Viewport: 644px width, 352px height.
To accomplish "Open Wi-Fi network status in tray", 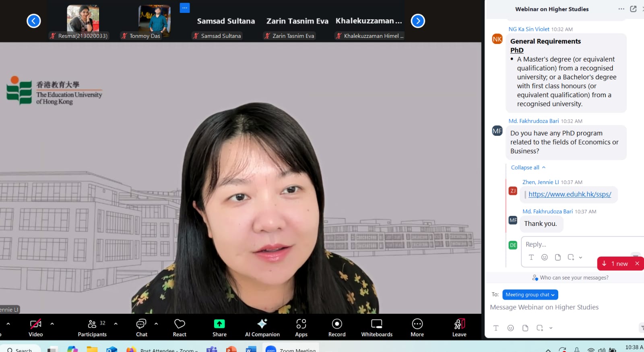I will point(591,350).
